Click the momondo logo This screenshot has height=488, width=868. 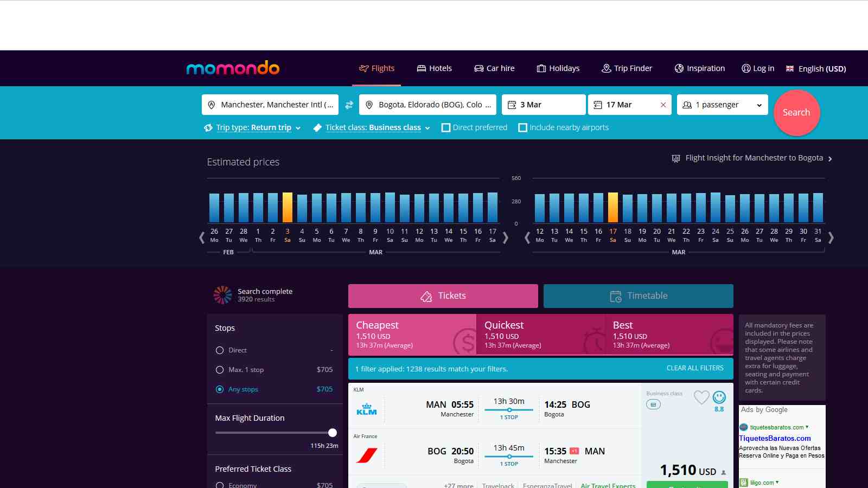[x=233, y=68]
